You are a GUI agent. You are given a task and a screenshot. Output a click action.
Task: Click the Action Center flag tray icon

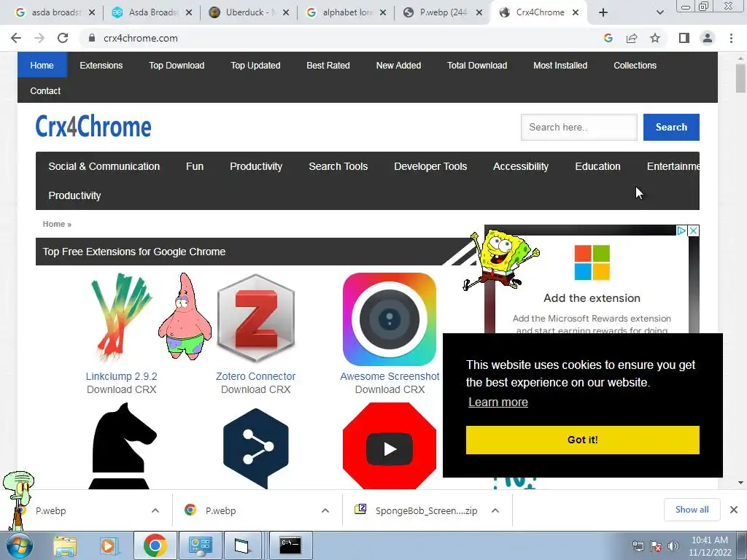click(656, 546)
